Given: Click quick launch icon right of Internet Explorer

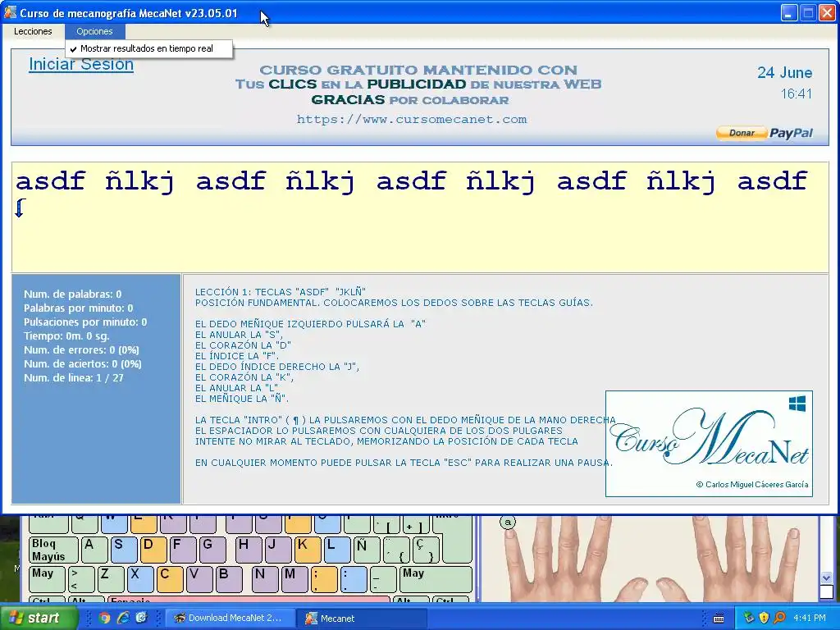Looking at the screenshot, I should (x=141, y=618).
